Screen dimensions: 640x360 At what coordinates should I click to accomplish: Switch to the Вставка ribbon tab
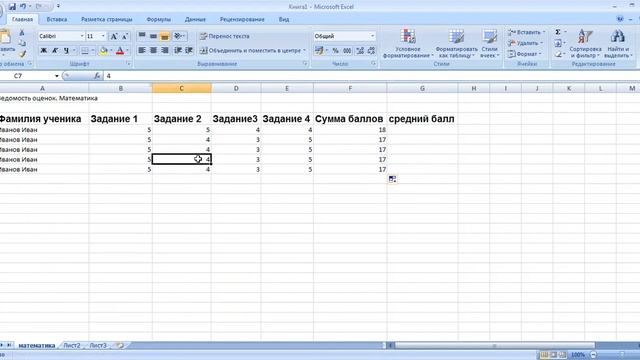point(57,19)
